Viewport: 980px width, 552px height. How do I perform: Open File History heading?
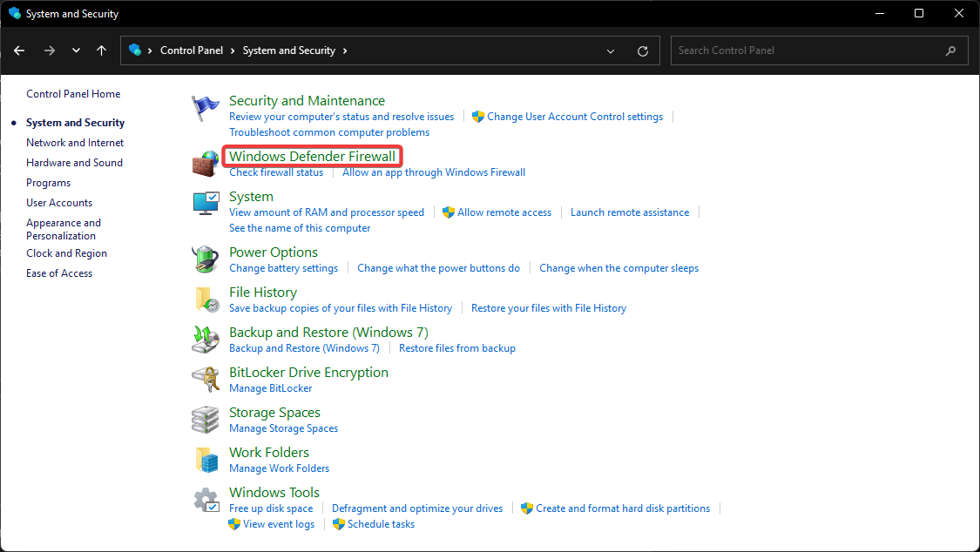coord(263,293)
